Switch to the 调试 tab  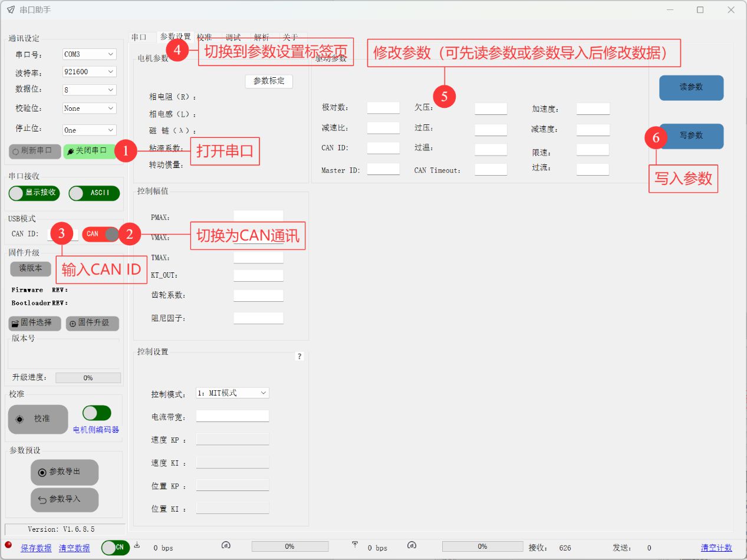pyautogui.click(x=233, y=37)
